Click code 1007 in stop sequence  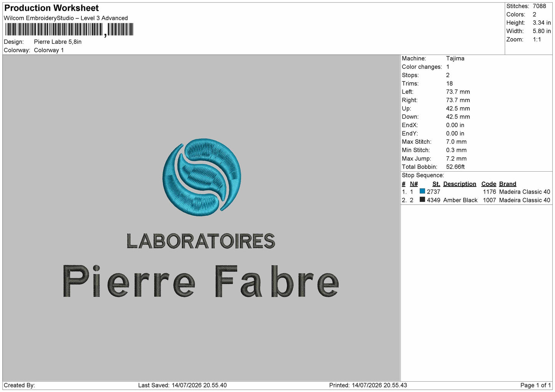(x=490, y=200)
